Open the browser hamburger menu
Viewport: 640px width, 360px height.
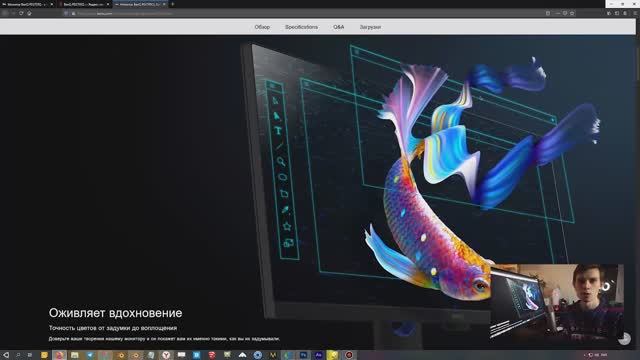pyautogui.click(x=635, y=13)
